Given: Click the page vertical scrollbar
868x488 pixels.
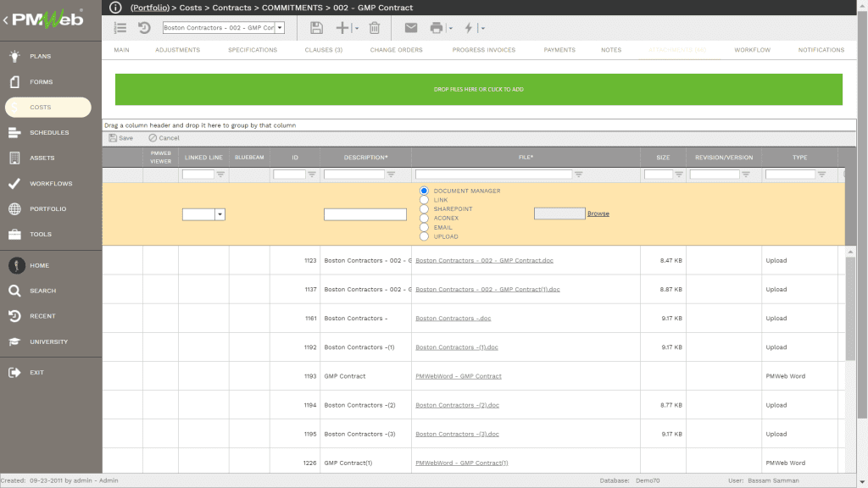Looking at the screenshot, I should click(862, 214).
